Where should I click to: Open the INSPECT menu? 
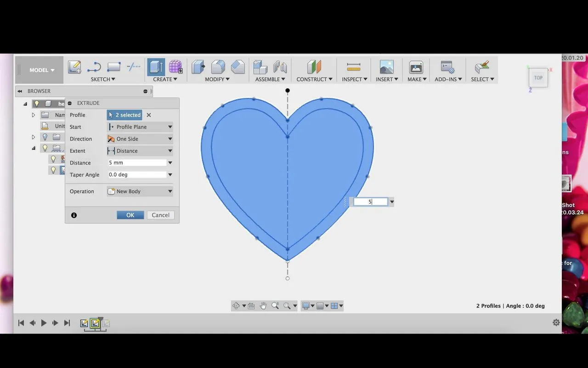tap(355, 79)
